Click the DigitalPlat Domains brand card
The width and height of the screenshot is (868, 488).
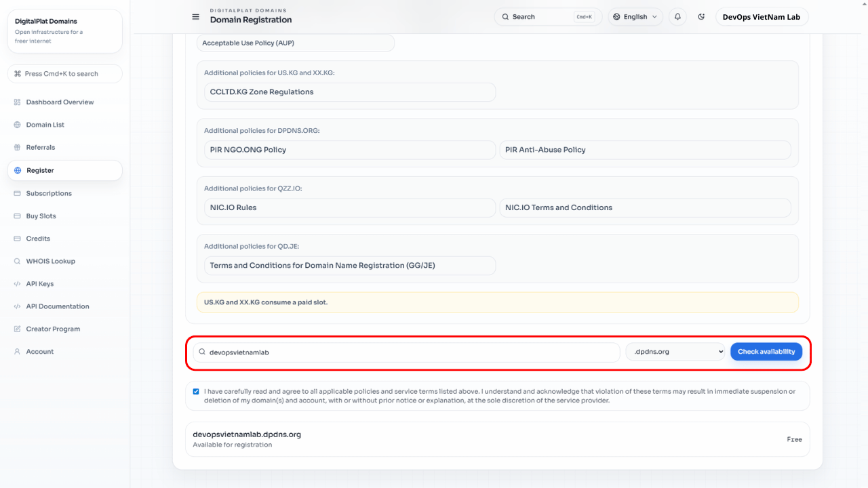point(65,30)
